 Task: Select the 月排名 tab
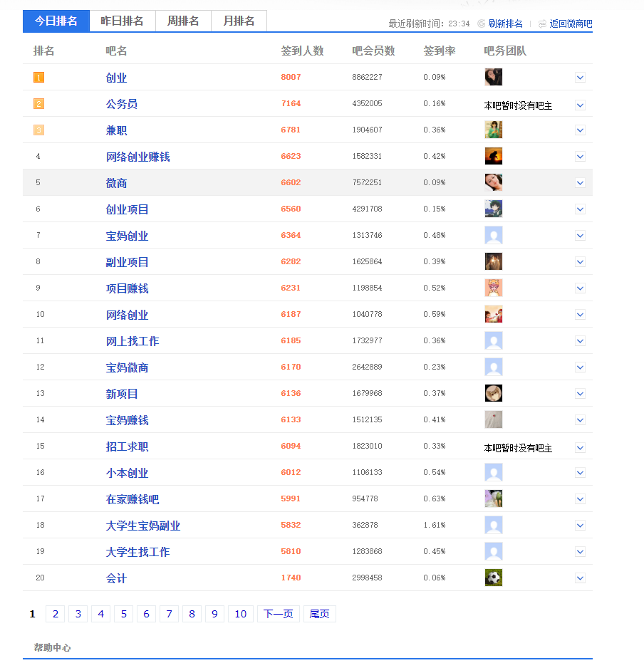(239, 21)
